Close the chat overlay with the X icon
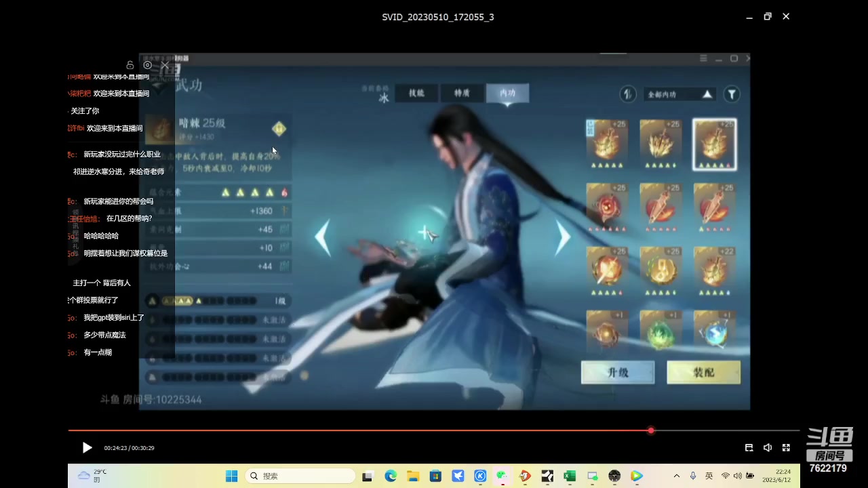This screenshot has height=488, width=868. pos(165,65)
